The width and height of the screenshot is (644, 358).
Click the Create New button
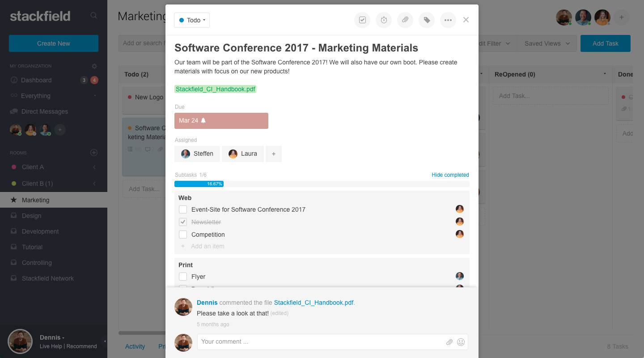54,43
